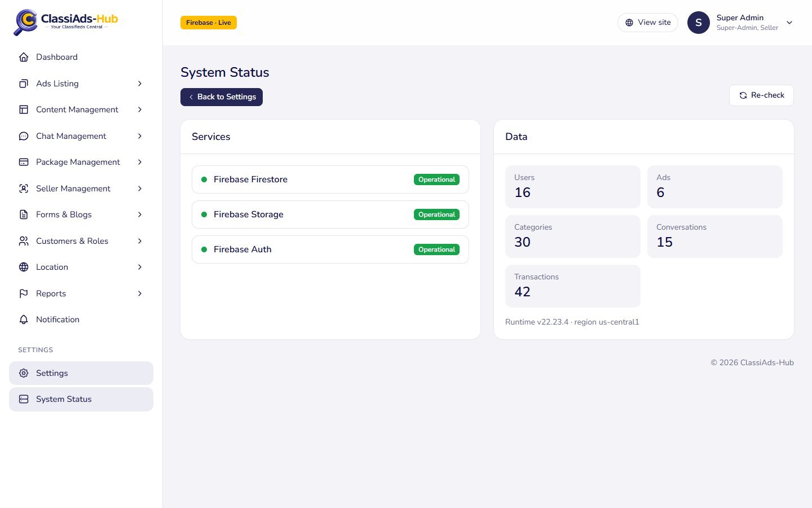Click the Firebase · Live badge
Screen dimensions: 812x508
click(209, 23)
